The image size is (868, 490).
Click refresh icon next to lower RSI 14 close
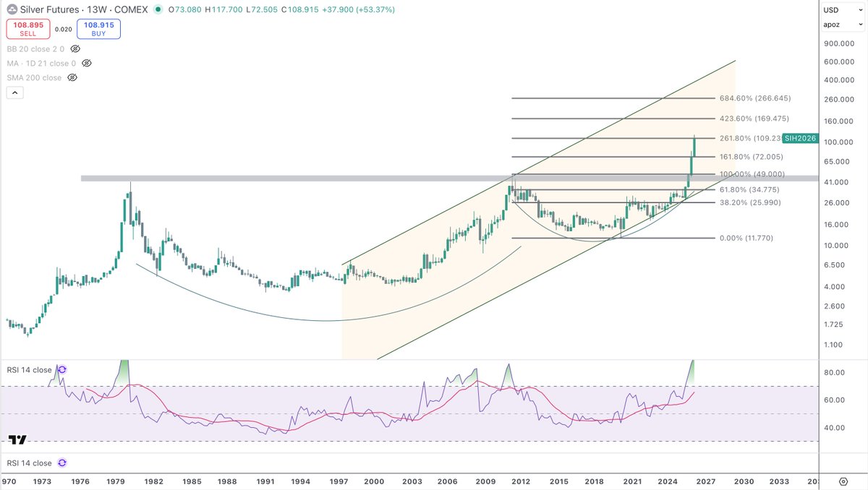pyautogui.click(x=62, y=463)
